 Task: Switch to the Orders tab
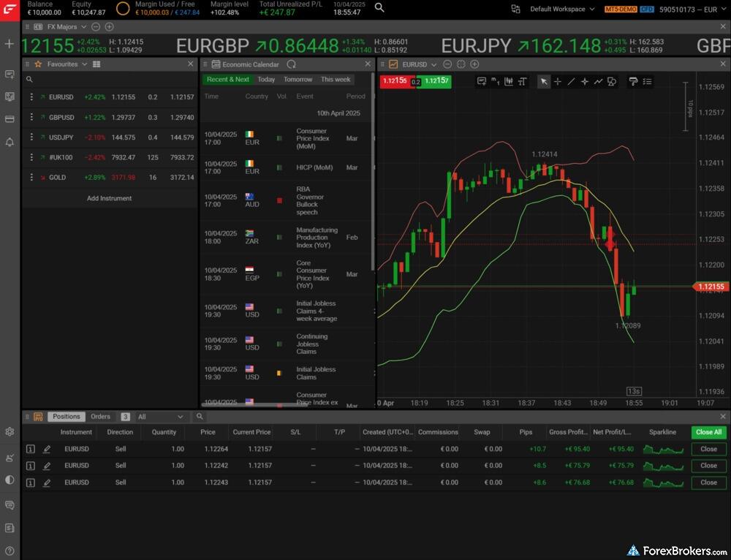(100, 417)
